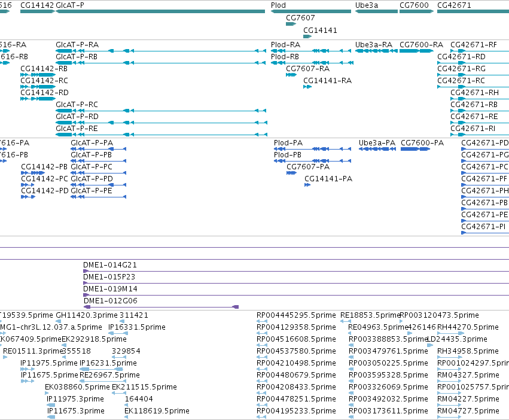Select protein CG42671-PI

pyautogui.click(x=485, y=233)
